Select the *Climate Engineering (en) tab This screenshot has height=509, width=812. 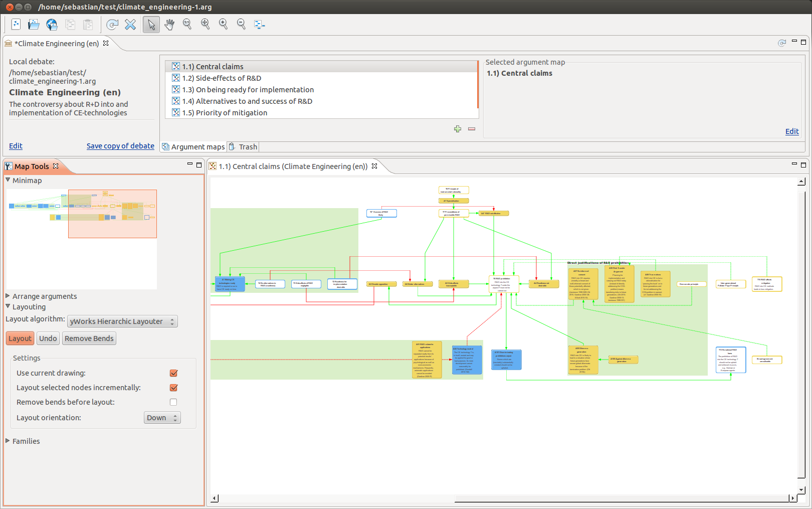tap(57, 44)
